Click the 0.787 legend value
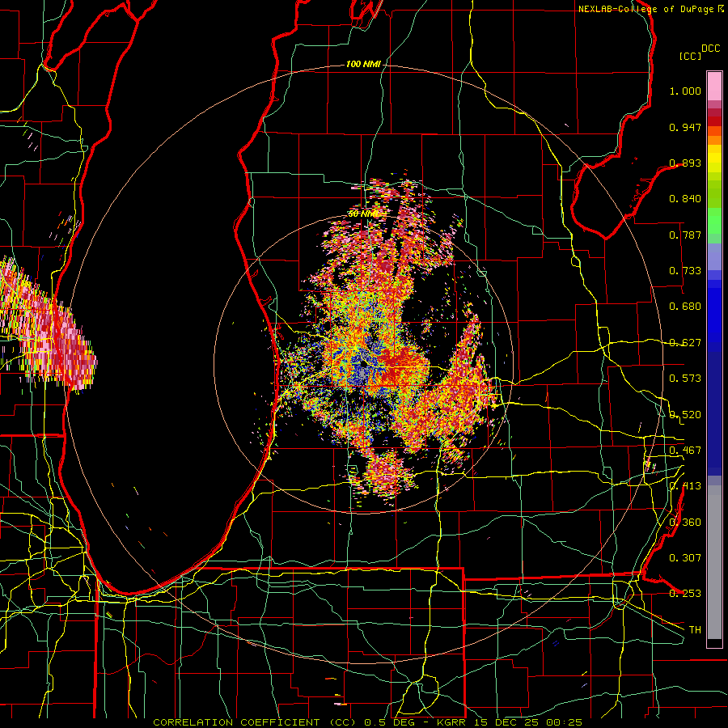This screenshot has width=728, height=728. (685, 235)
